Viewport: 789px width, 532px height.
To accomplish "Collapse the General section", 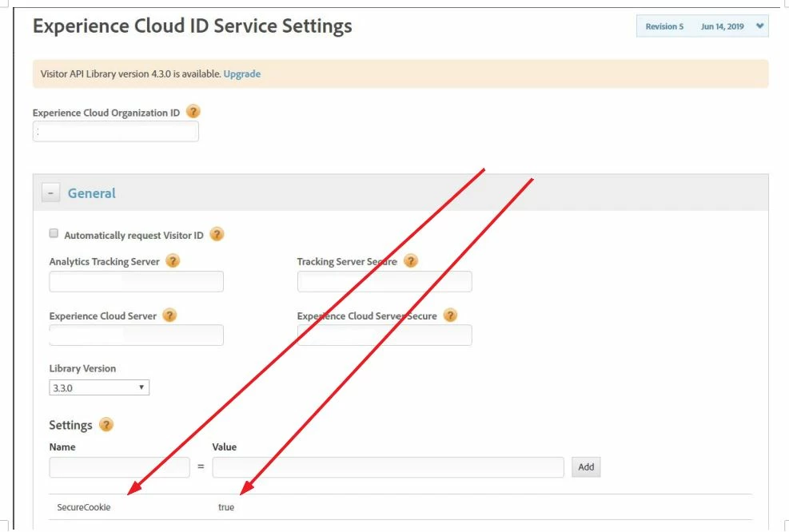I will click(50, 193).
